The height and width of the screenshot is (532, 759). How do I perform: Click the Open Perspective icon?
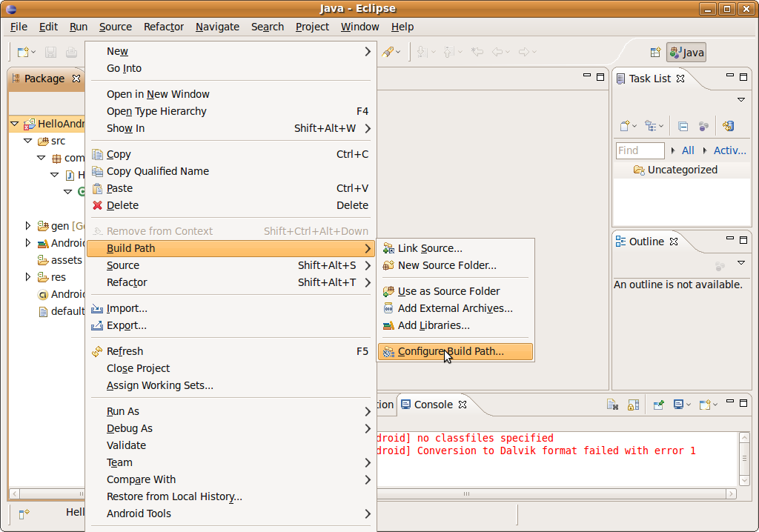655,53
